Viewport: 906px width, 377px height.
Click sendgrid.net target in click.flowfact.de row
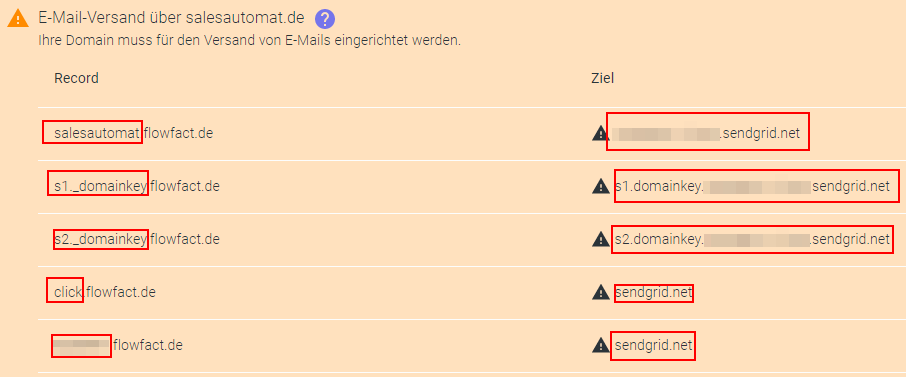pyautogui.click(x=653, y=293)
